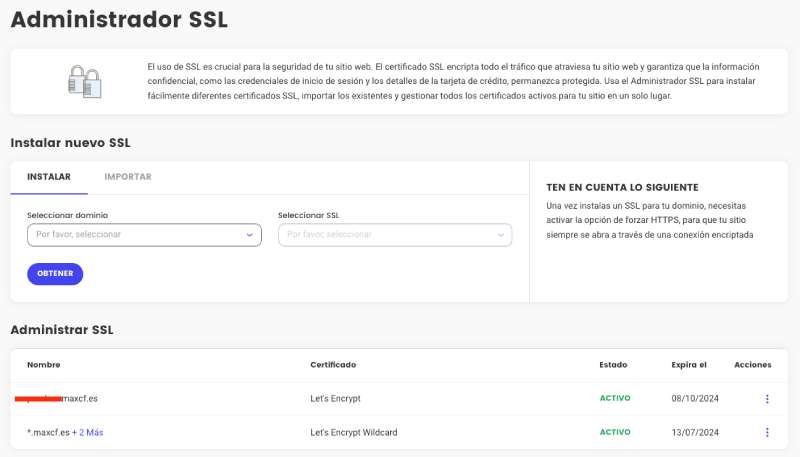Open actions menu for Let's Encrypt Wildcard row

(767, 432)
